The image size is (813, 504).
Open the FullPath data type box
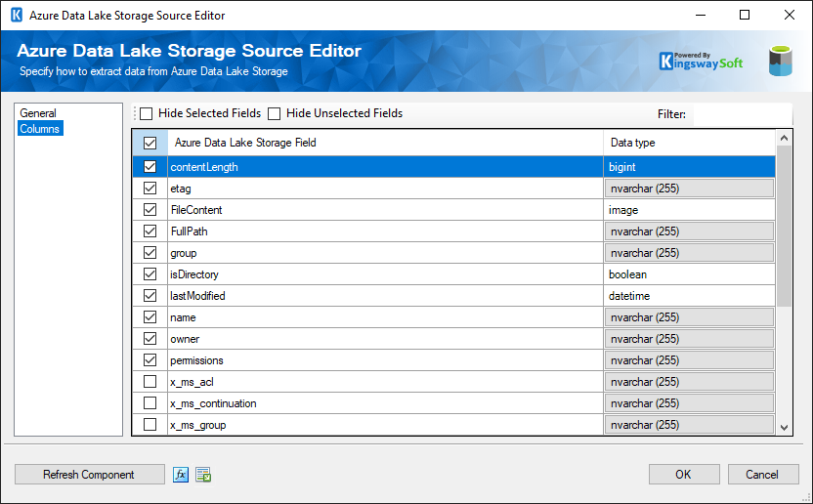click(x=689, y=231)
